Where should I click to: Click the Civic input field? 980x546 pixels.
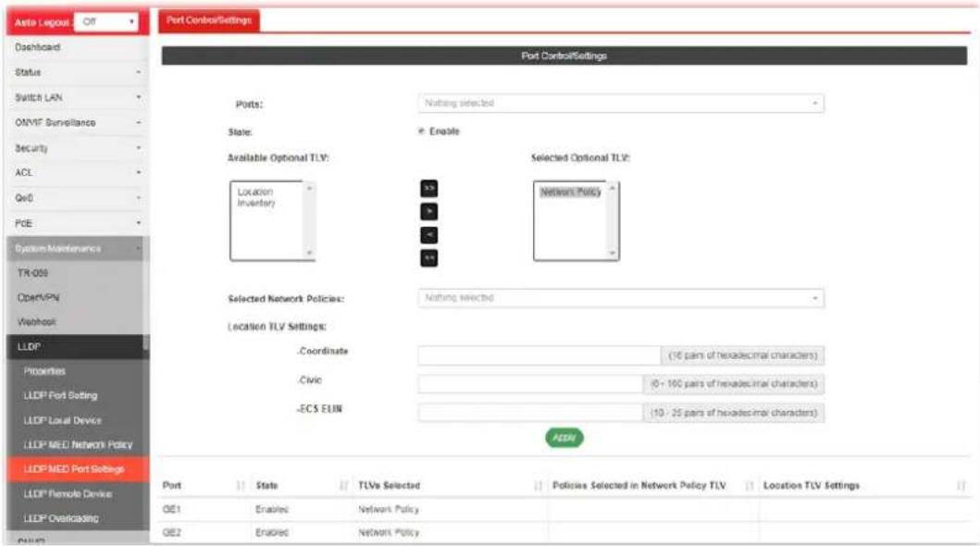click(x=530, y=383)
